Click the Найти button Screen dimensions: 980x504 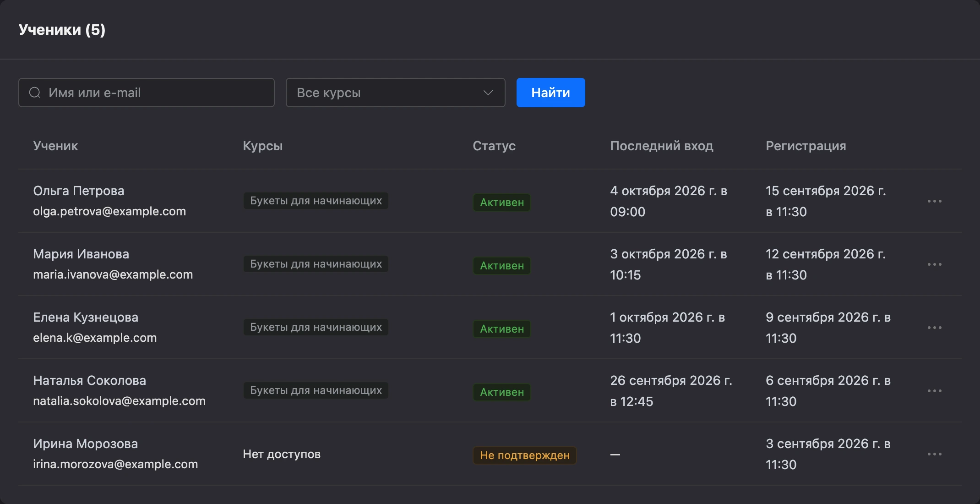(x=550, y=93)
